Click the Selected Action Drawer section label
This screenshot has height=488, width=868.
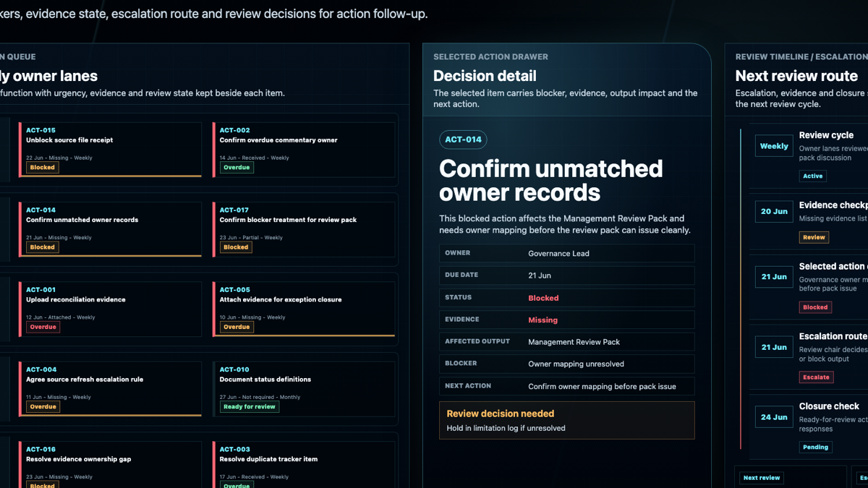tap(490, 56)
